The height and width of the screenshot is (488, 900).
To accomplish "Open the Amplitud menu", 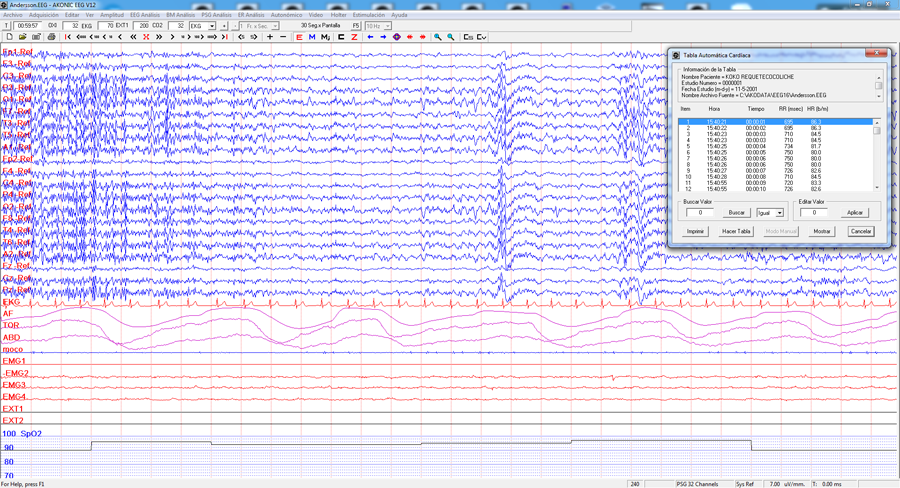I will coord(111,15).
